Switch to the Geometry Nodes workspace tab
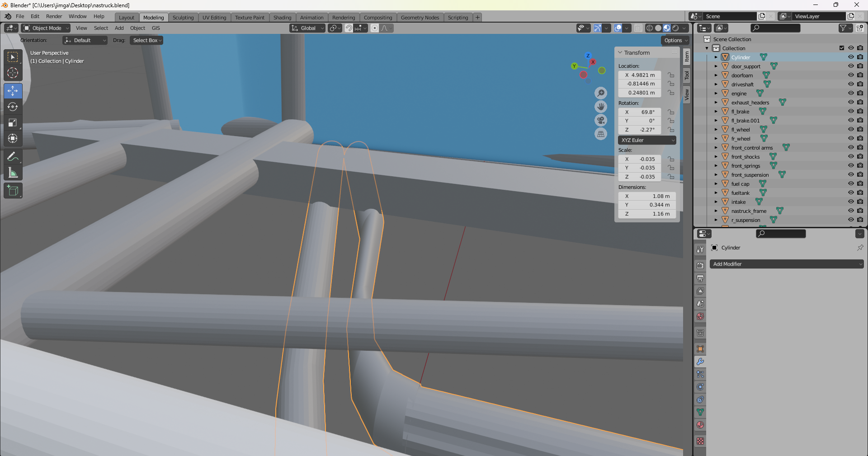The height and width of the screenshot is (456, 868). pyautogui.click(x=420, y=18)
